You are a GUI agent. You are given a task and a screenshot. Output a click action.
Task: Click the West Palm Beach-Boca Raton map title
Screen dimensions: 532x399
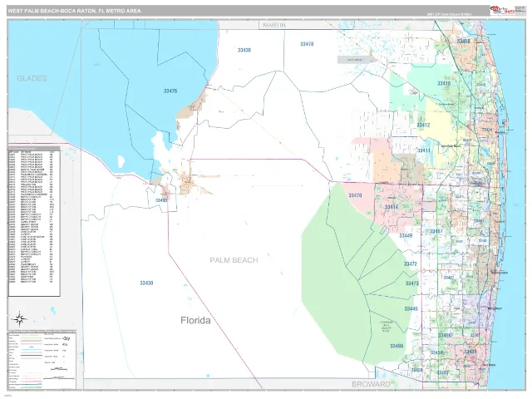pos(74,11)
